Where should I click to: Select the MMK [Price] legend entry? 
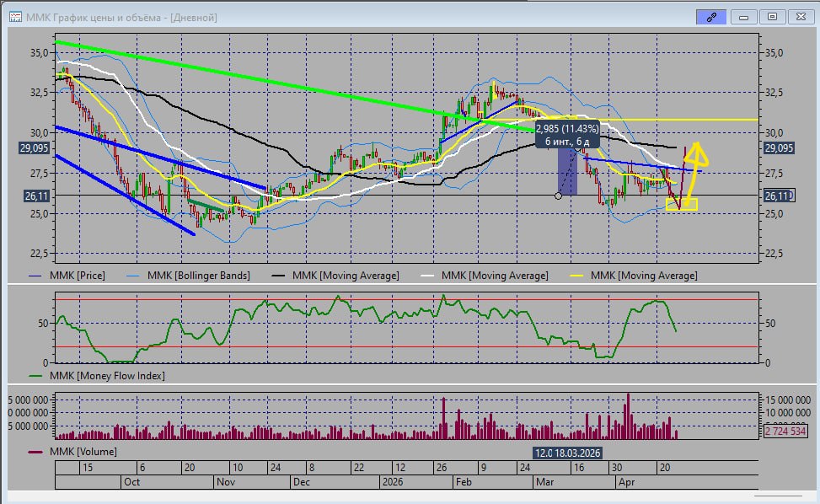[x=67, y=276]
